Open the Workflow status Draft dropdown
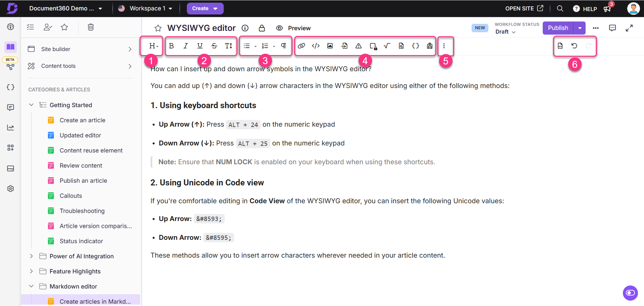Screen dimensions: 644x306 (505, 32)
